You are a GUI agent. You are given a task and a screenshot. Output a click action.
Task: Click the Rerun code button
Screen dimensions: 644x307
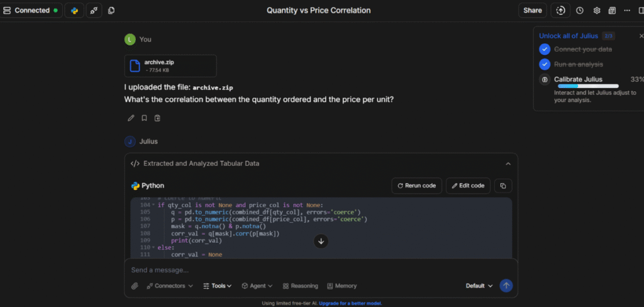point(416,186)
